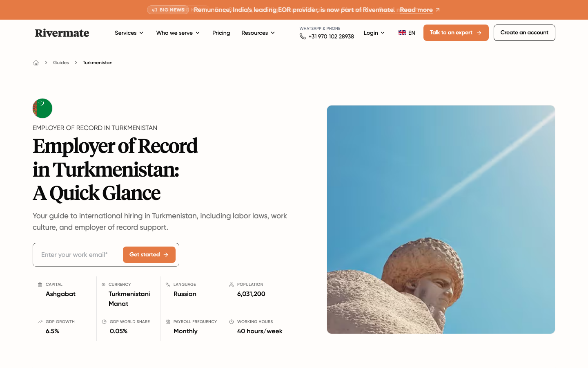588x368 pixels.
Task: Click the Language translate icon
Action: [168, 285]
